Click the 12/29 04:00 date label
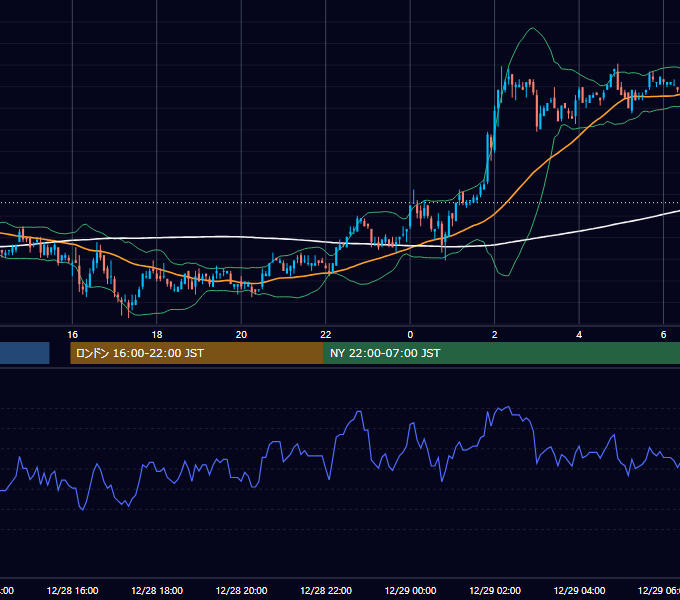The image size is (680, 600). 579,591
